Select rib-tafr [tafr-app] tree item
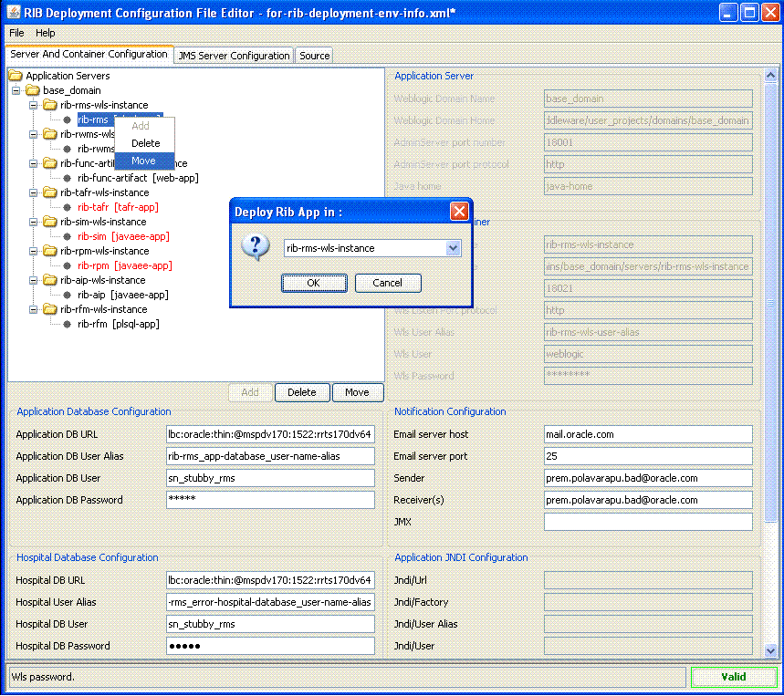The width and height of the screenshot is (784, 696). [x=118, y=207]
